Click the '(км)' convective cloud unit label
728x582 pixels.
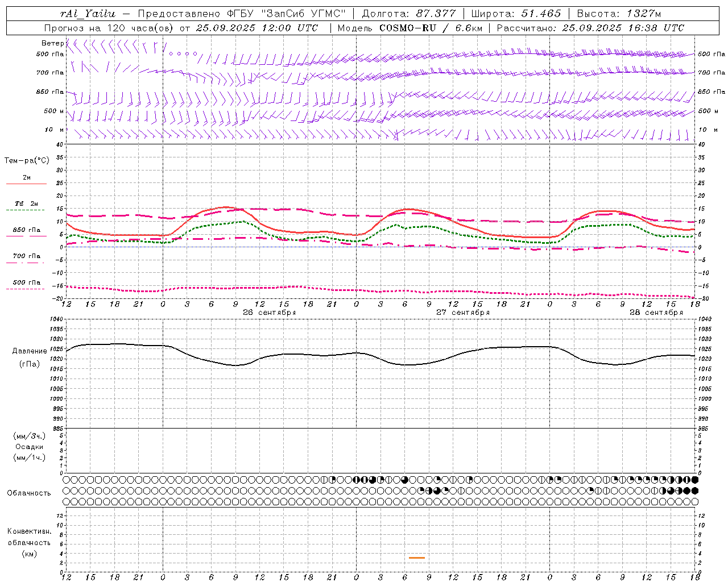pos(30,554)
